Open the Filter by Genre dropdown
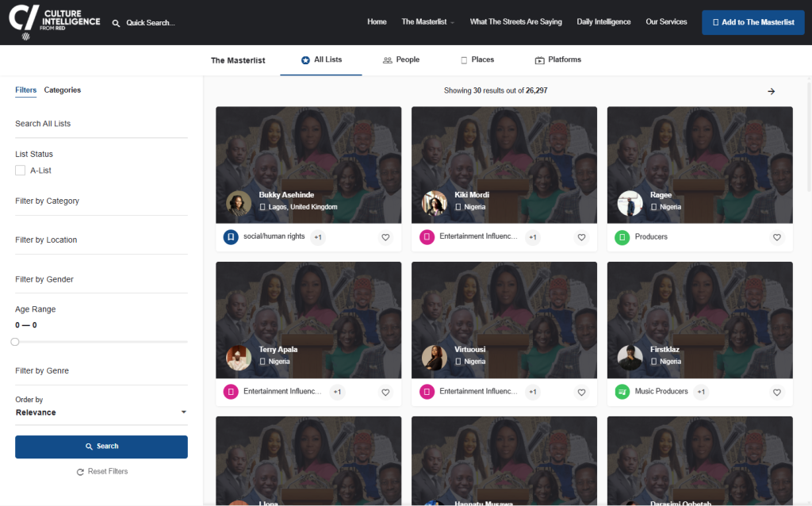Viewport: 812px width, 506px height. tap(101, 372)
